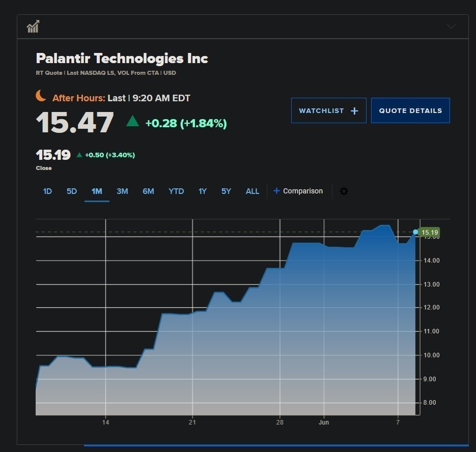Display ALL historical price data
The width and height of the screenshot is (476, 452).
253,191
